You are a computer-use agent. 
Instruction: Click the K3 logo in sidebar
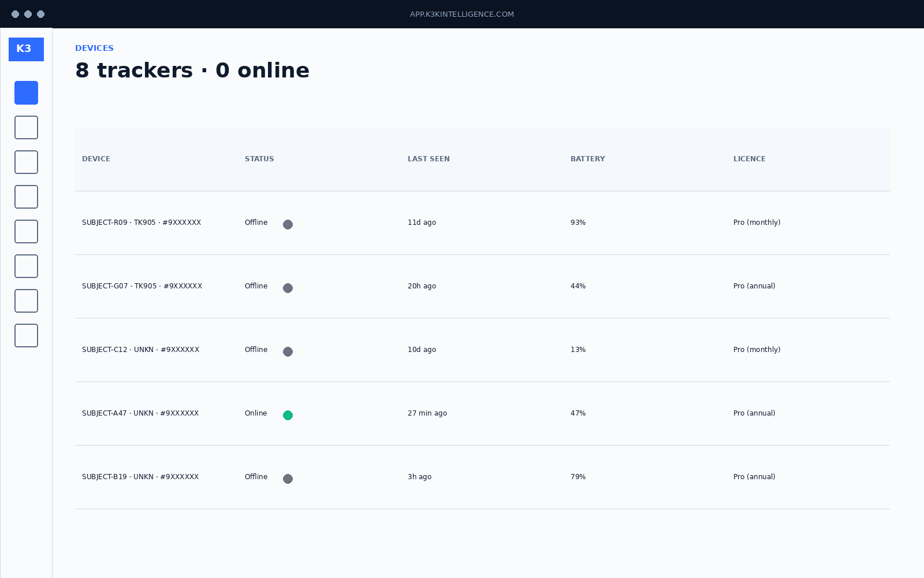(26, 49)
